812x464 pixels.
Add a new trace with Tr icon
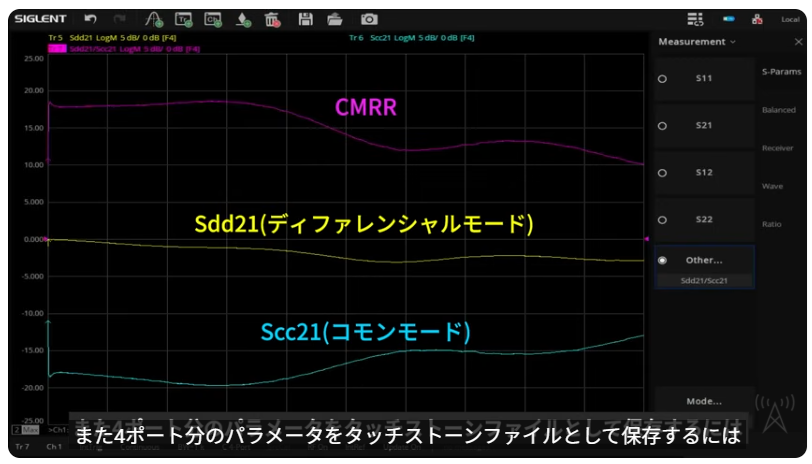click(183, 19)
